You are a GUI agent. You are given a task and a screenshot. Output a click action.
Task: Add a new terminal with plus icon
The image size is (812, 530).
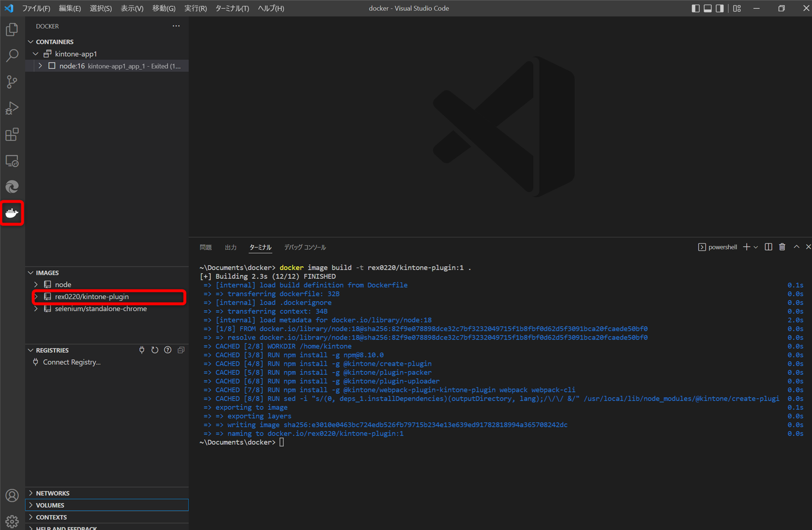747,247
